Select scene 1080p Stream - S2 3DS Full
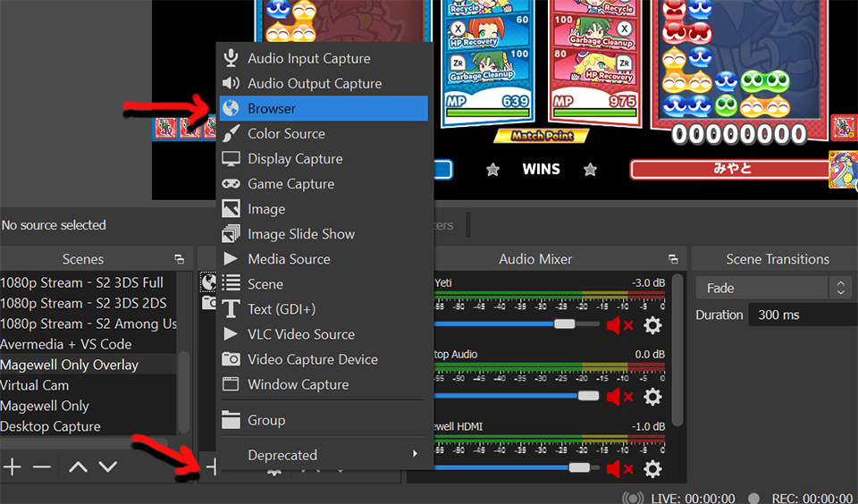 coord(88,283)
